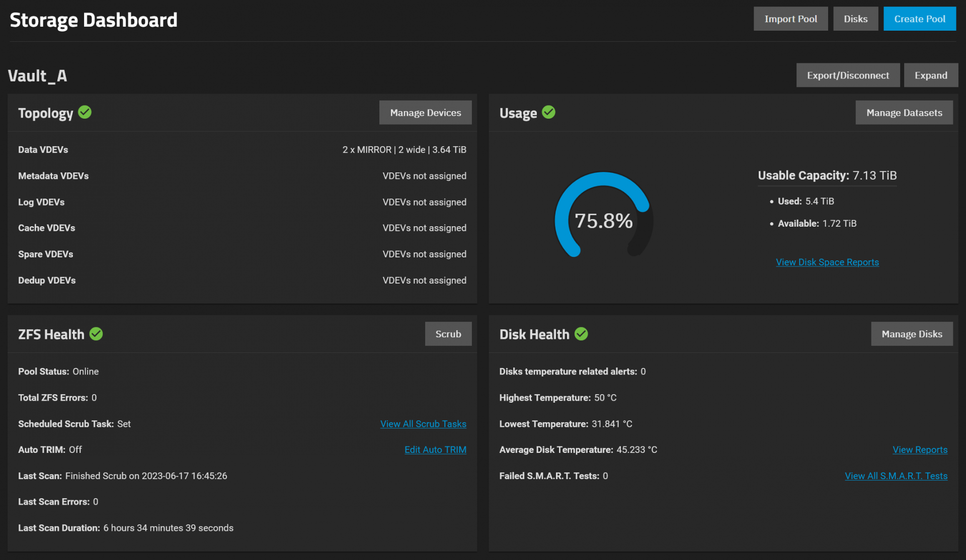Open View All Scrub Tasks link
The width and height of the screenshot is (966, 560).
[x=423, y=424]
